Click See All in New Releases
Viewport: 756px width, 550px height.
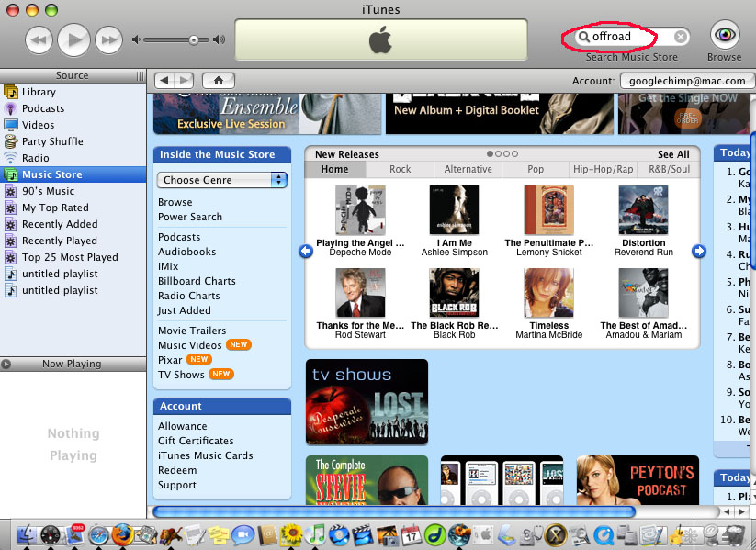pos(673,154)
